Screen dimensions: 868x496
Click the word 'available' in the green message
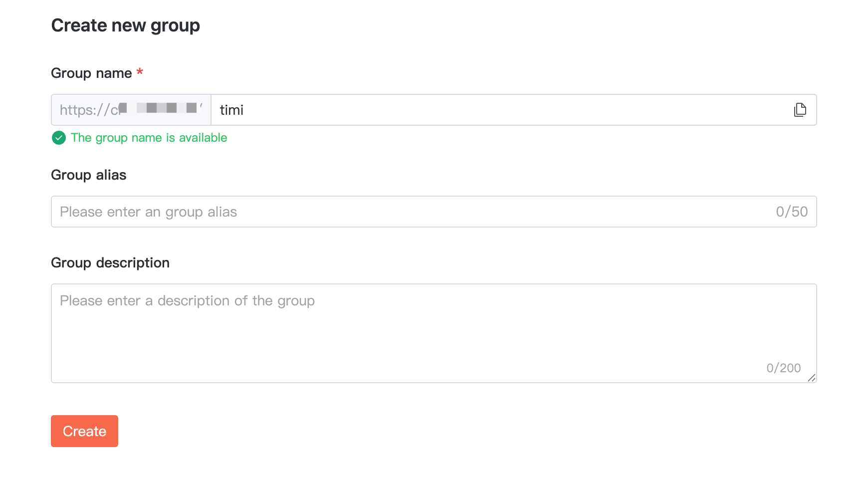click(203, 138)
